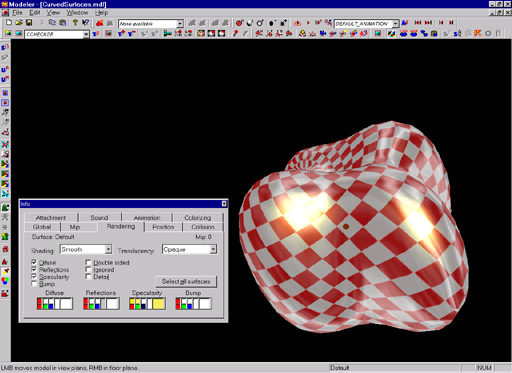The height and width of the screenshot is (373, 512).
Task: Check the Detail checkbox
Action: tap(88, 277)
